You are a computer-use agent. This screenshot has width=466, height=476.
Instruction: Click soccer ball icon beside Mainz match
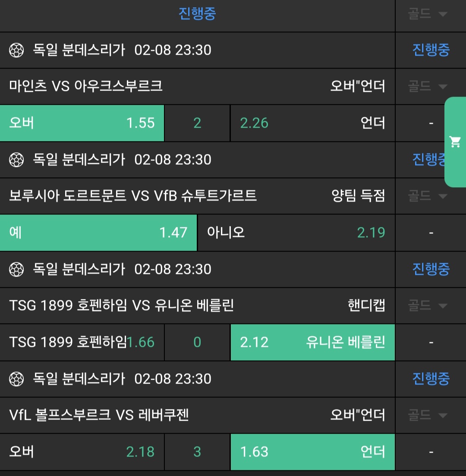tap(16, 50)
